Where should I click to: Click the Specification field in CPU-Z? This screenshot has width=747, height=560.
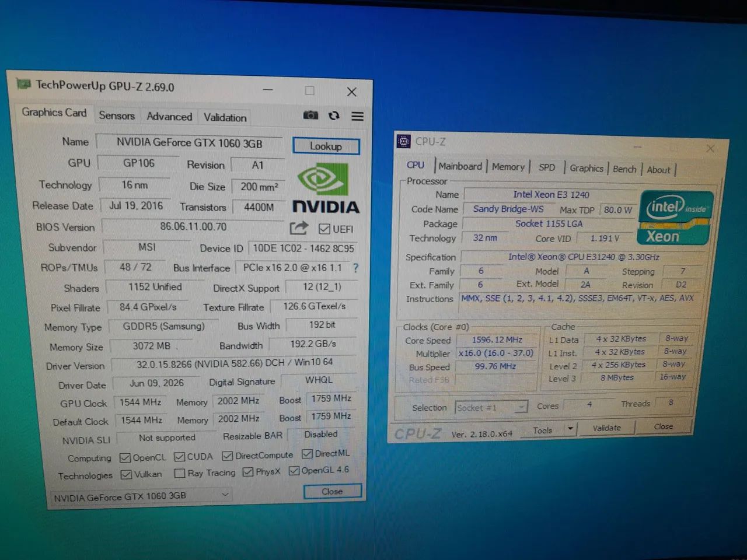pos(584,257)
